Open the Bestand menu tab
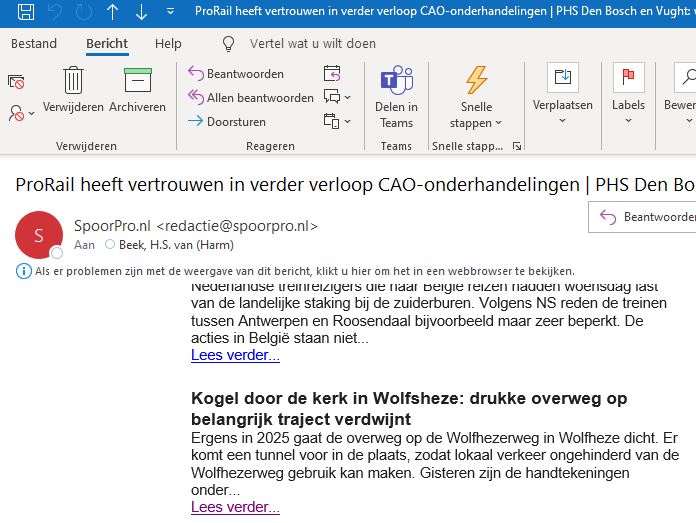 point(34,44)
